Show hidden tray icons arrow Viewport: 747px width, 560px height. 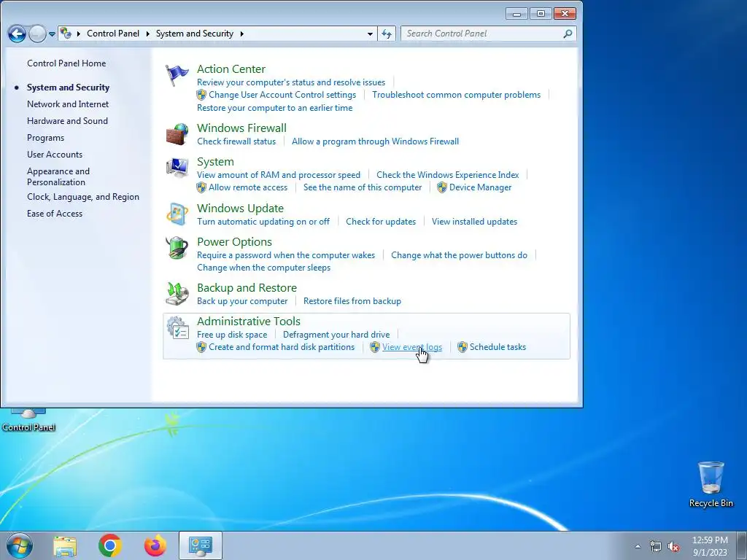(x=638, y=547)
